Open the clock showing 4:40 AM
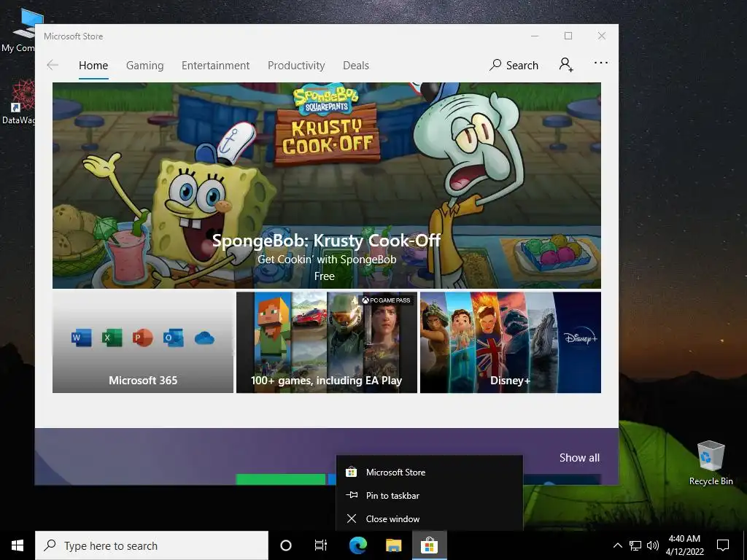This screenshot has width=747, height=560. 684,545
